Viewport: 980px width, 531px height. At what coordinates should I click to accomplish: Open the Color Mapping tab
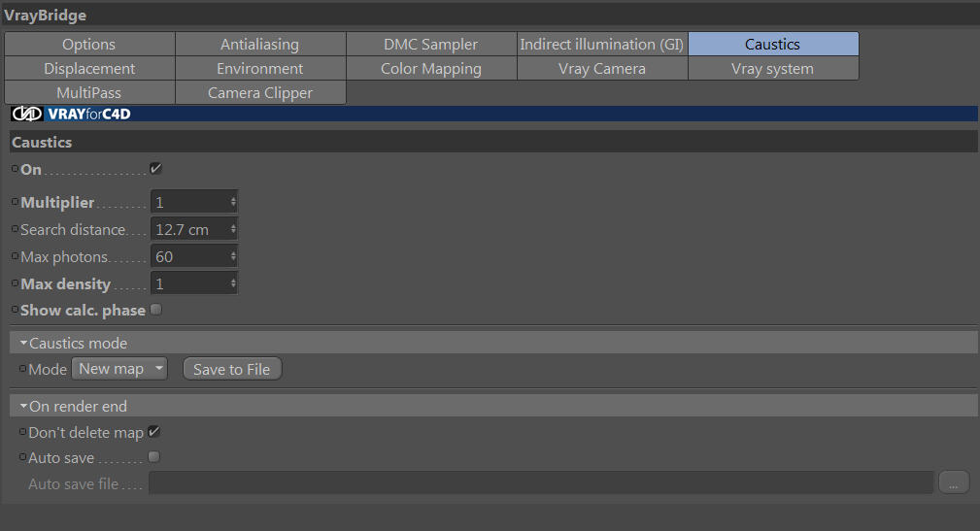(x=431, y=69)
